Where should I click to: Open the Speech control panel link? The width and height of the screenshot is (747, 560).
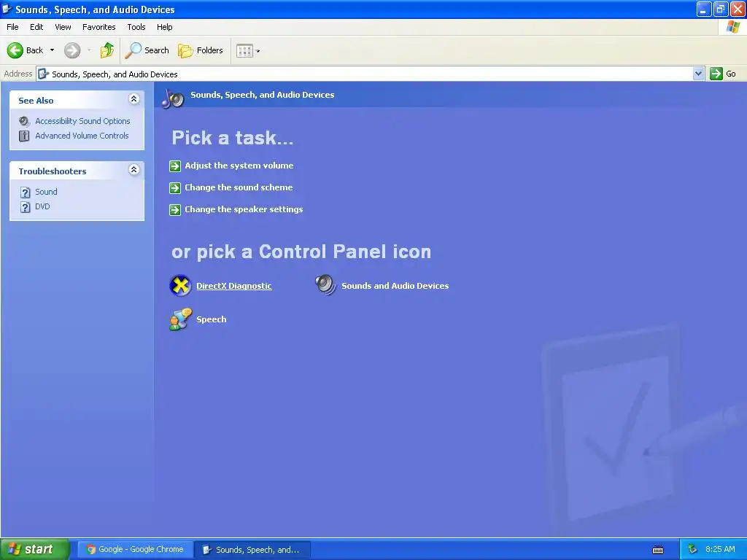[x=211, y=319]
